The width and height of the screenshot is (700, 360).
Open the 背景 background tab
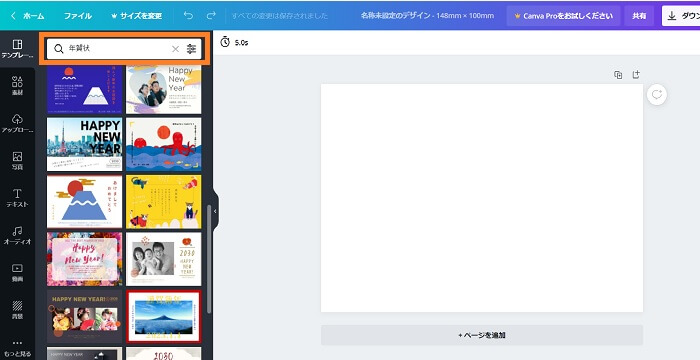point(17,310)
